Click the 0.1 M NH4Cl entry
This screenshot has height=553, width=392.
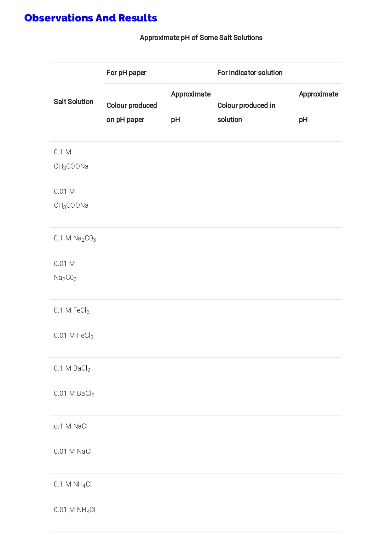[x=73, y=485]
